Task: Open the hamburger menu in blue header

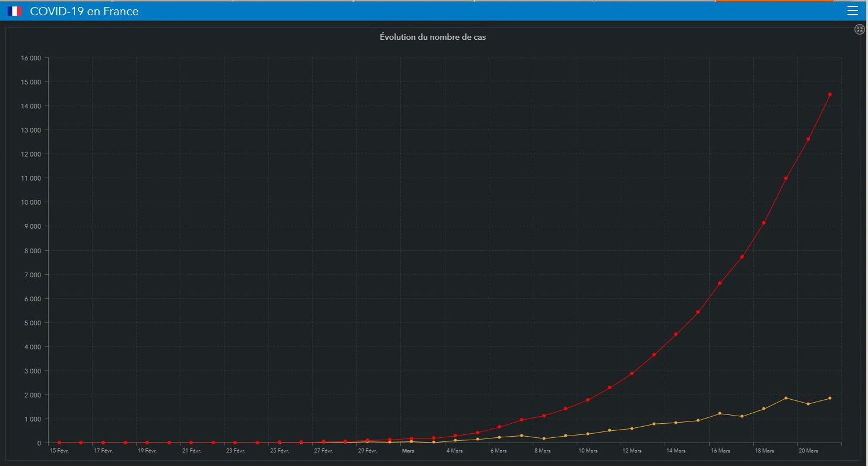Action: [x=853, y=11]
